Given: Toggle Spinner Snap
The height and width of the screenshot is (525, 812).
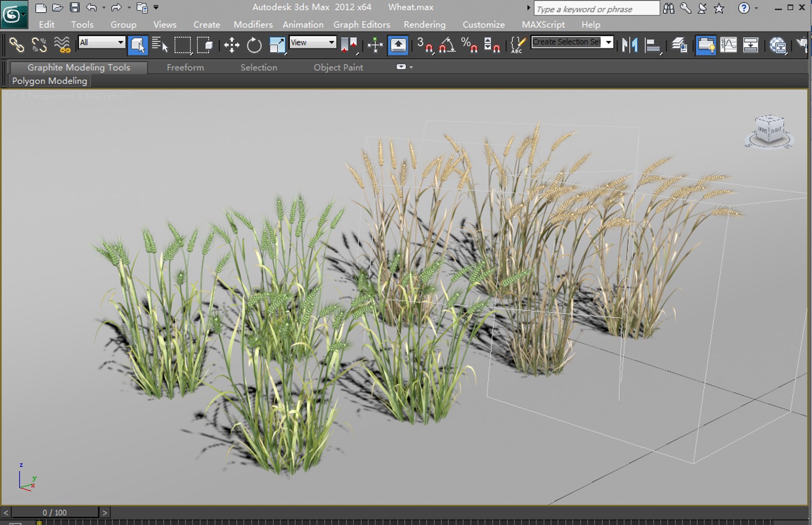Looking at the screenshot, I should pyautogui.click(x=492, y=45).
